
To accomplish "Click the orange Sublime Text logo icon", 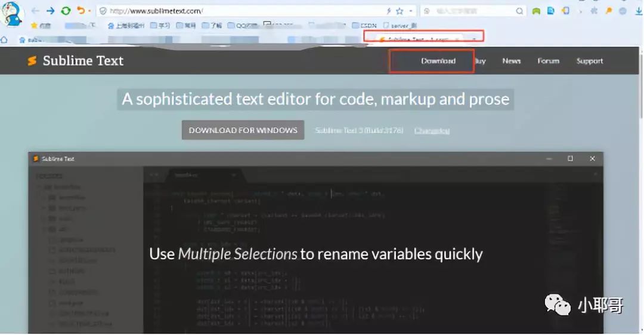I will click(32, 61).
